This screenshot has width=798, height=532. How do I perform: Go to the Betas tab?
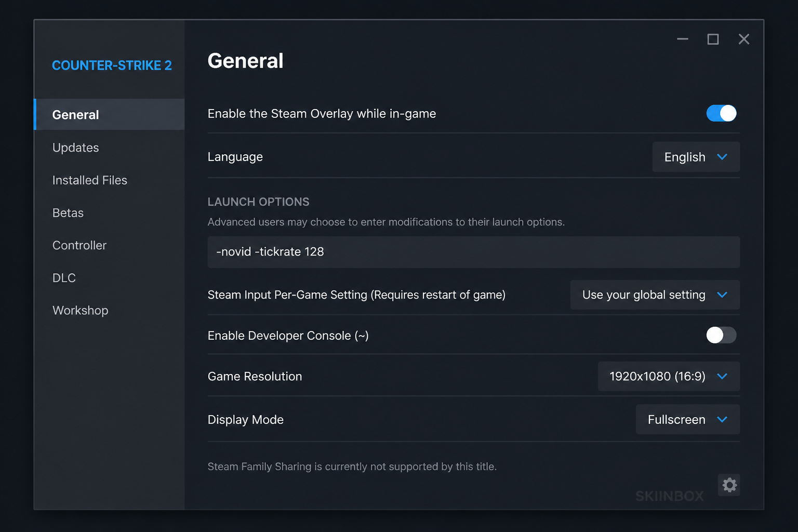click(x=68, y=213)
